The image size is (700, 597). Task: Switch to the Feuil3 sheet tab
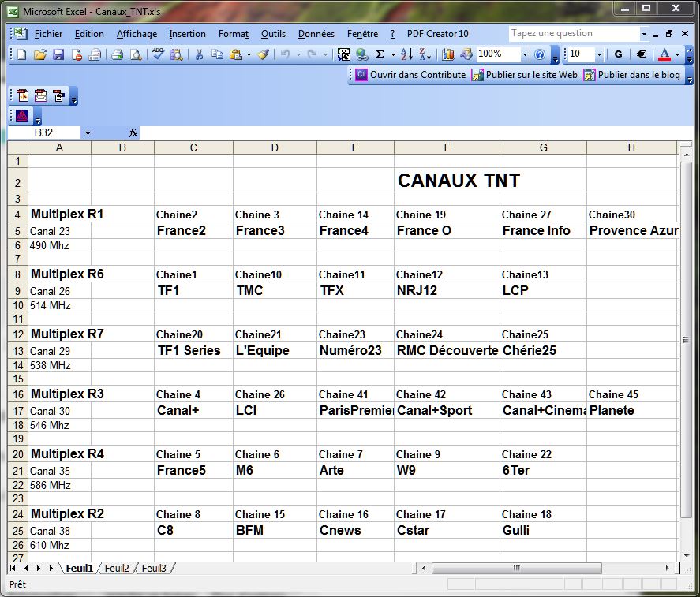click(154, 568)
